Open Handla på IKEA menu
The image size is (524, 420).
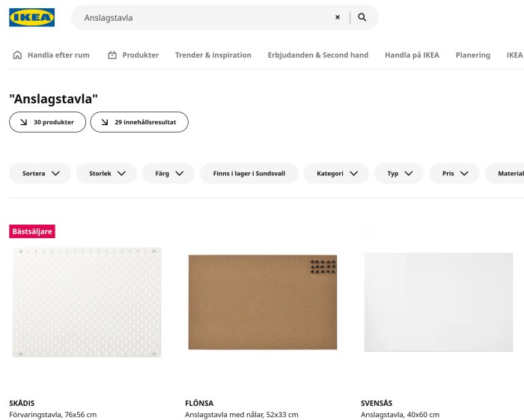(x=412, y=55)
